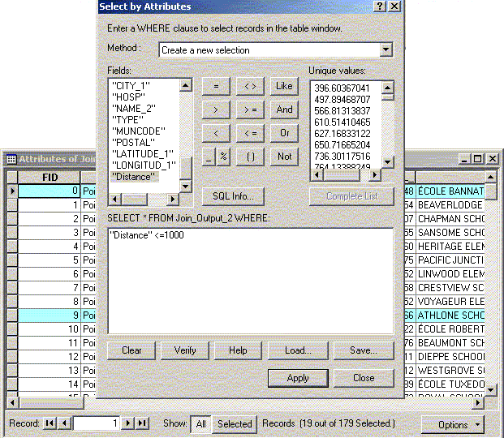
Task: Open the dialog's question mark help
Action: tap(379, 6)
